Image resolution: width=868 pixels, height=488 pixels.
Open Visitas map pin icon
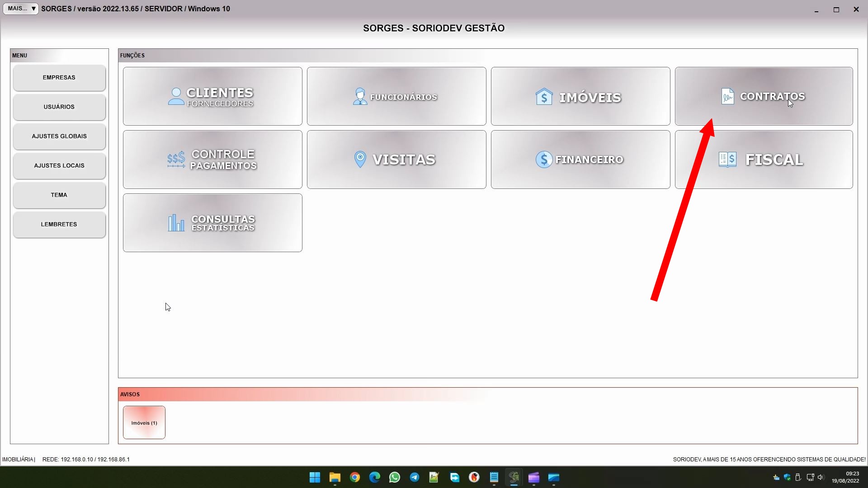click(360, 160)
